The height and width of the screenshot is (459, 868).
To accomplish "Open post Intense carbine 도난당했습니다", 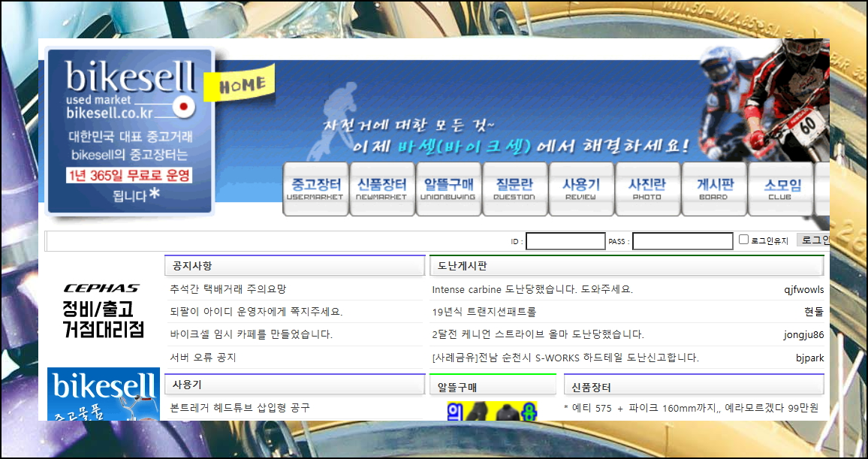I will pyautogui.click(x=532, y=289).
